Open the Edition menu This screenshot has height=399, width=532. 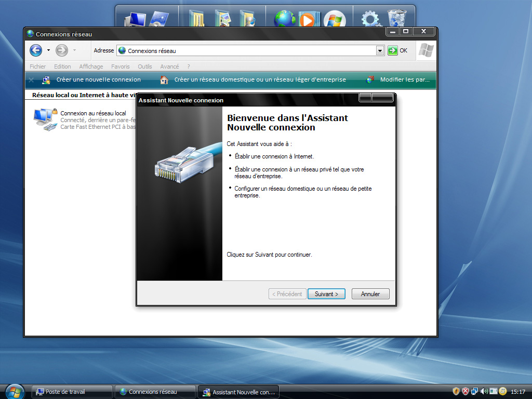pos(62,66)
